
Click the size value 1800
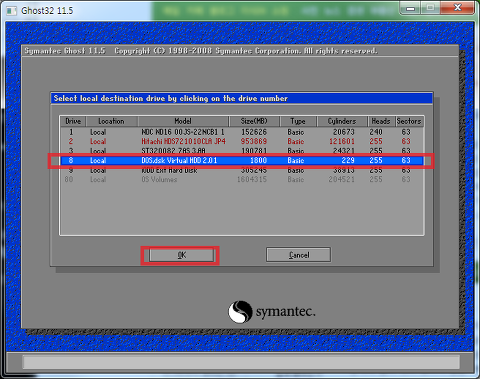258,160
